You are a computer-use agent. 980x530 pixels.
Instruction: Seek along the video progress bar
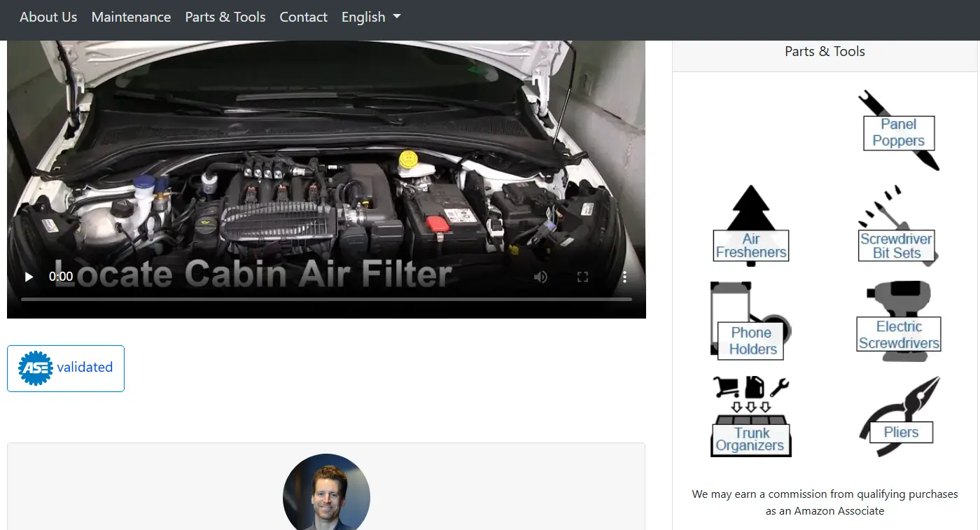[x=326, y=299]
